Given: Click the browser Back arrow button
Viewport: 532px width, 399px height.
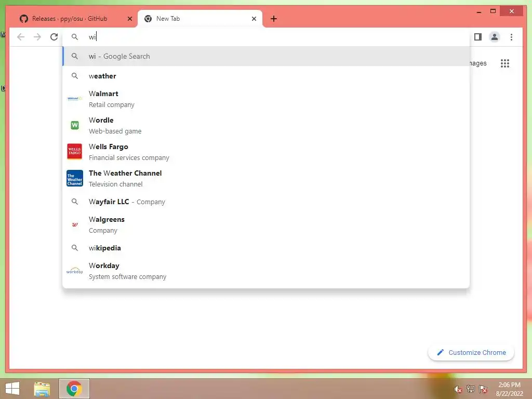Looking at the screenshot, I should [21, 37].
